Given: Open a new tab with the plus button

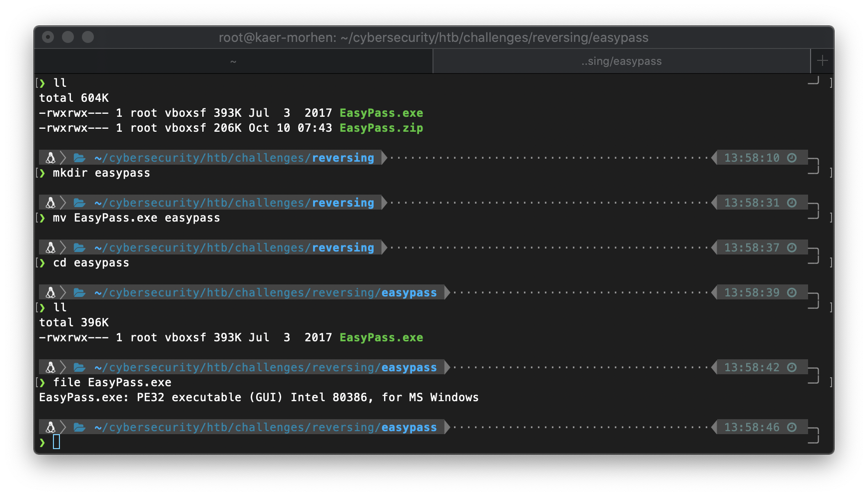Looking at the screenshot, I should coord(823,61).
